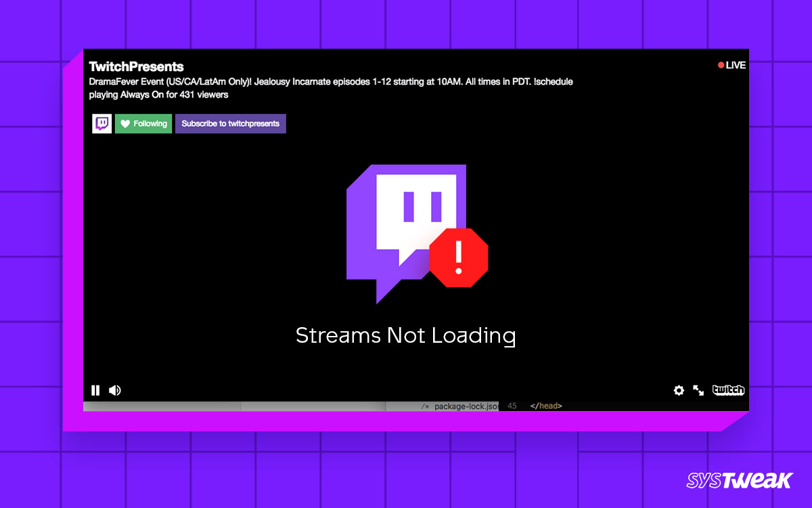Unfollow the TwitchPresents channel
The width and height of the screenshot is (812, 508).
pyautogui.click(x=143, y=123)
